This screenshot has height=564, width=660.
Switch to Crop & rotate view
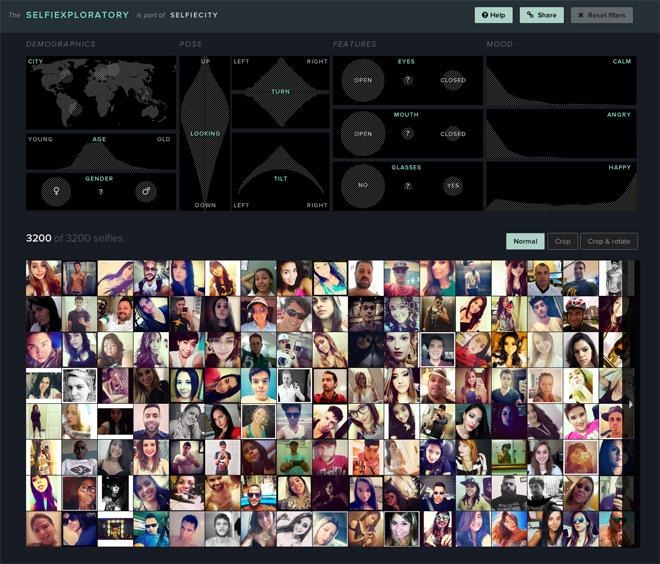608,241
